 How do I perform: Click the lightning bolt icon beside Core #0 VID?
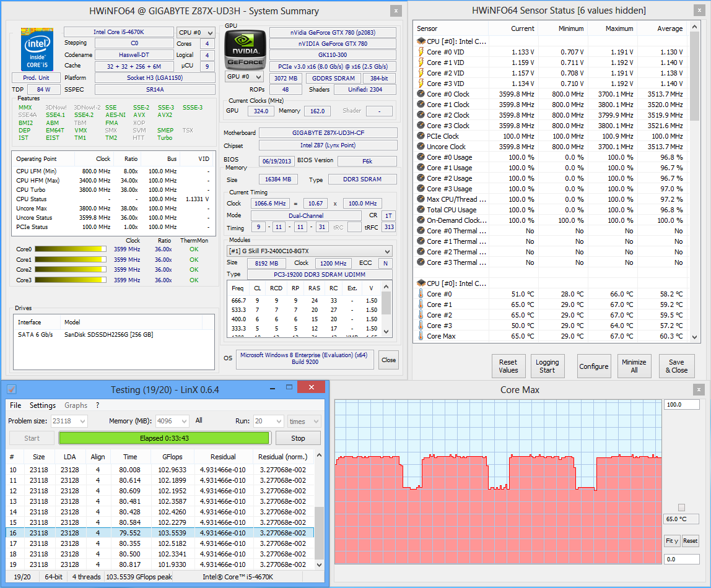click(x=421, y=51)
